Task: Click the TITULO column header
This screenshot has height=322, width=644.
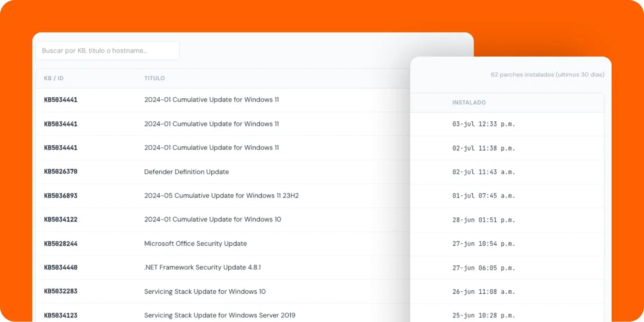Action: pos(154,78)
